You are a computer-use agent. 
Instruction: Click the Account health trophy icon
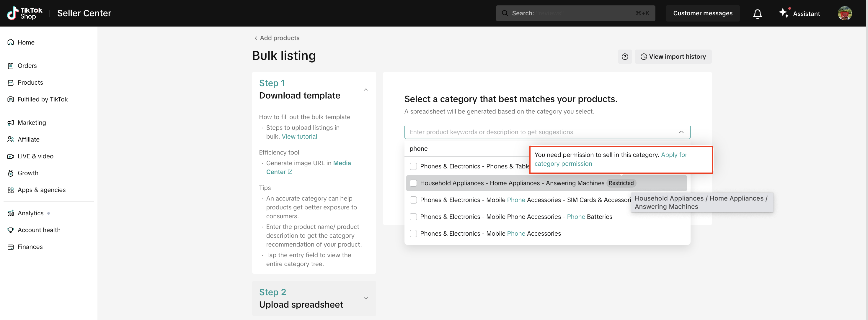[11, 230]
